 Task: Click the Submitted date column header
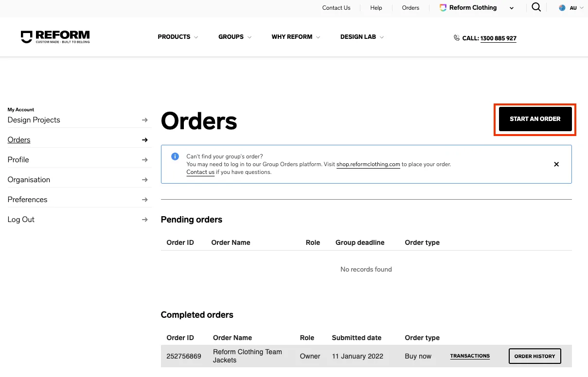356,338
